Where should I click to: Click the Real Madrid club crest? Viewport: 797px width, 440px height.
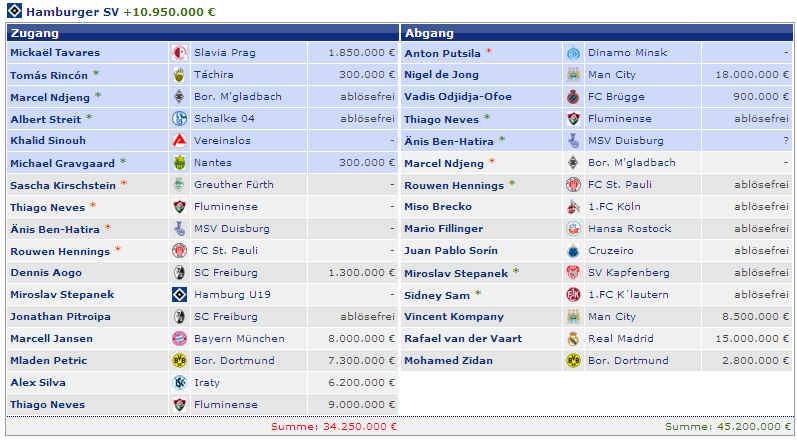point(573,339)
